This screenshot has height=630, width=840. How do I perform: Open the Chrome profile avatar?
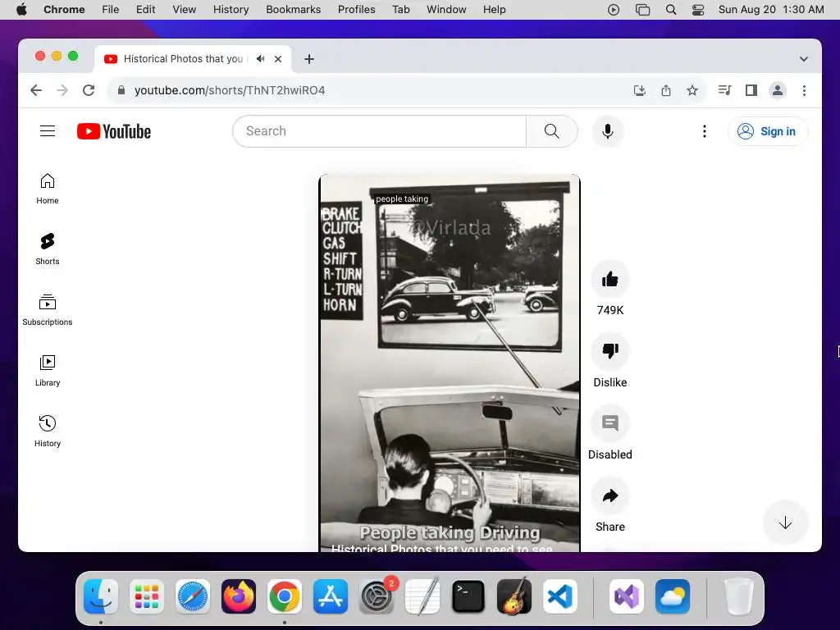(778, 90)
